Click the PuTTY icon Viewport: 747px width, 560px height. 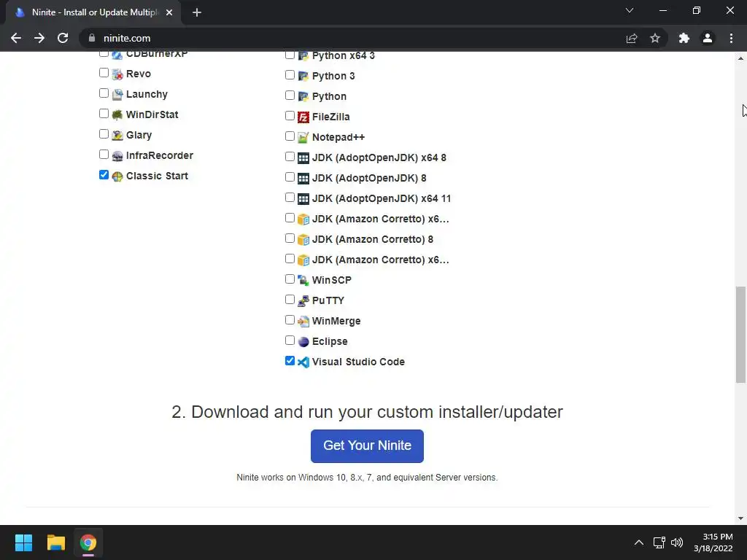coord(303,301)
